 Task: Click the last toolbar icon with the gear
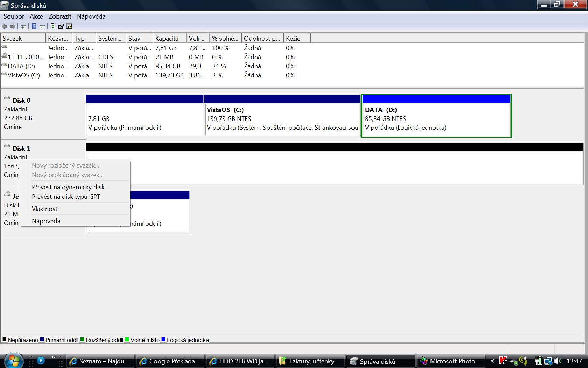point(69,26)
